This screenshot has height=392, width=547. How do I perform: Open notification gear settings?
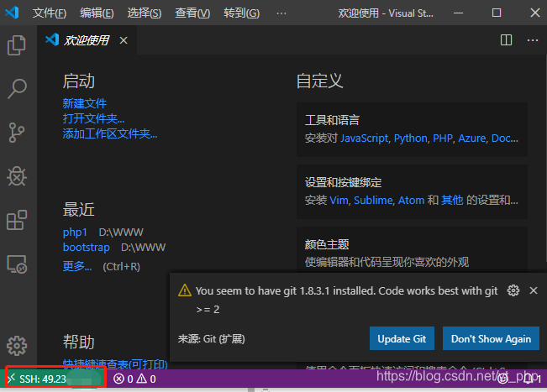(513, 290)
